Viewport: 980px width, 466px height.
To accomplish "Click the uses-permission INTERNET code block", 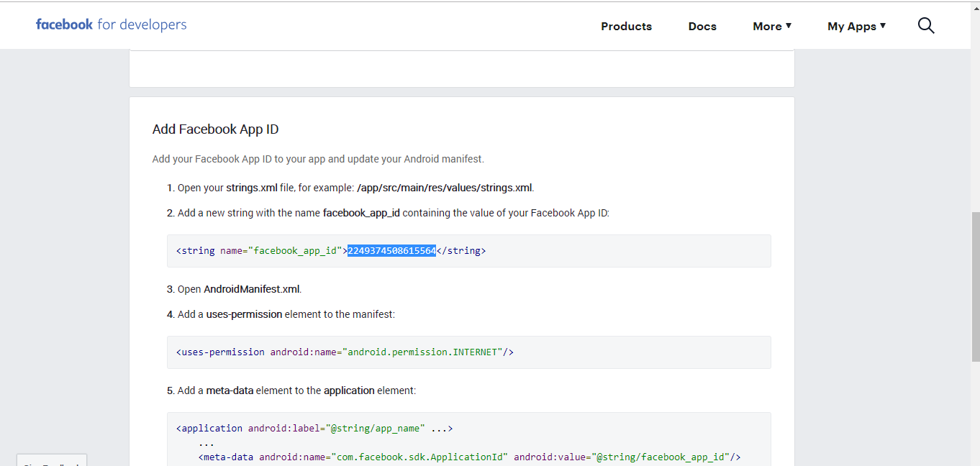I will tap(469, 352).
